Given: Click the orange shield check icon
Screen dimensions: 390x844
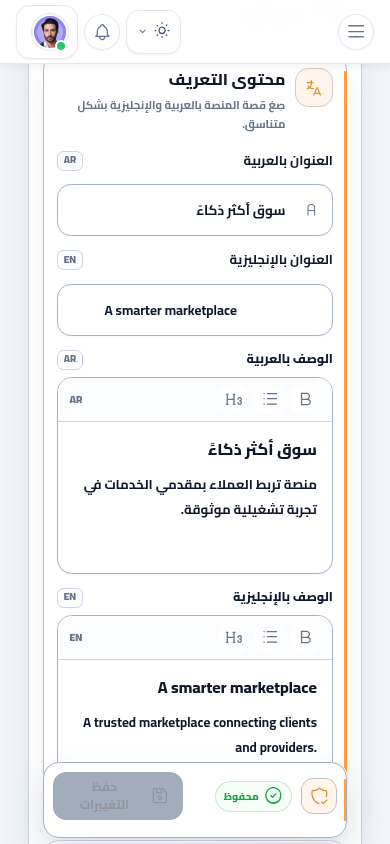Looking at the screenshot, I should point(319,796).
